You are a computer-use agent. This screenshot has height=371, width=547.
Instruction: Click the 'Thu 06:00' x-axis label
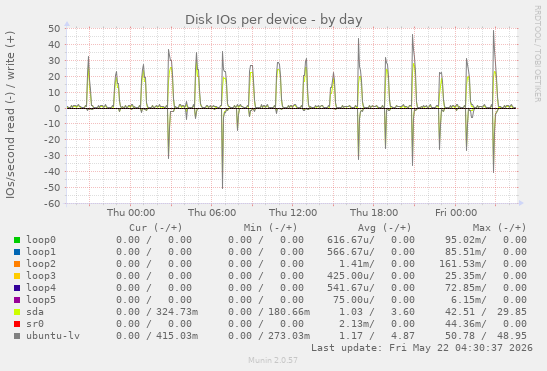point(212,213)
